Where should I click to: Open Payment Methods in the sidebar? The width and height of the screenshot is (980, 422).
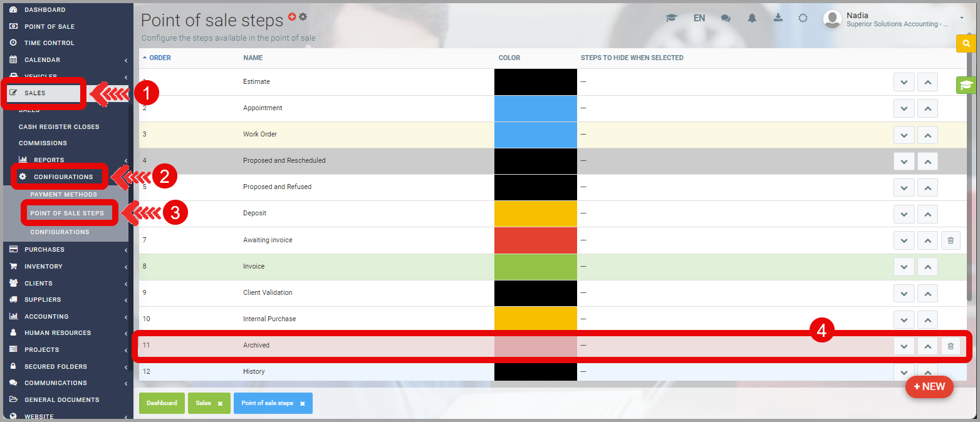[x=63, y=195]
